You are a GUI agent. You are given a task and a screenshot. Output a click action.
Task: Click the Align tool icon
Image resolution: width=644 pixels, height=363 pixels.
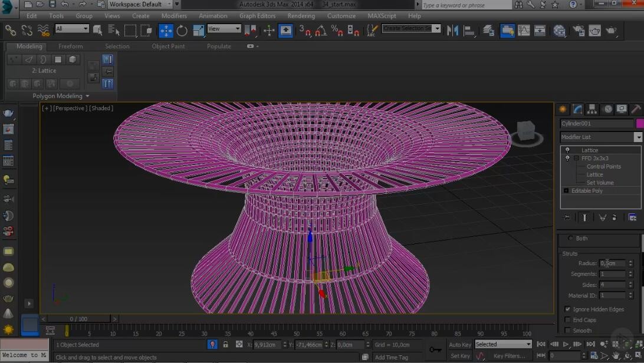click(469, 31)
